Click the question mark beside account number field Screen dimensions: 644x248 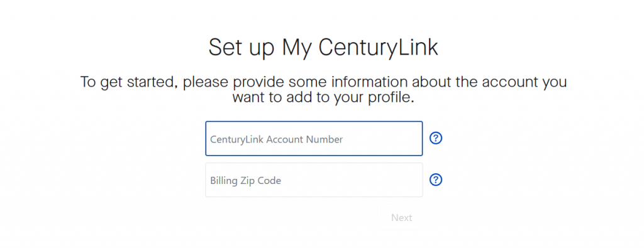click(435, 139)
